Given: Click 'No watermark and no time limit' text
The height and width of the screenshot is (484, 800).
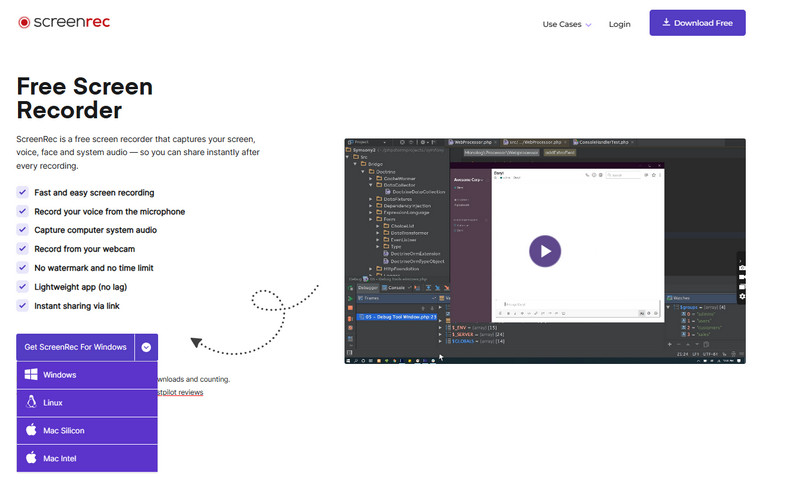Looking at the screenshot, I should tap(94, 268).
